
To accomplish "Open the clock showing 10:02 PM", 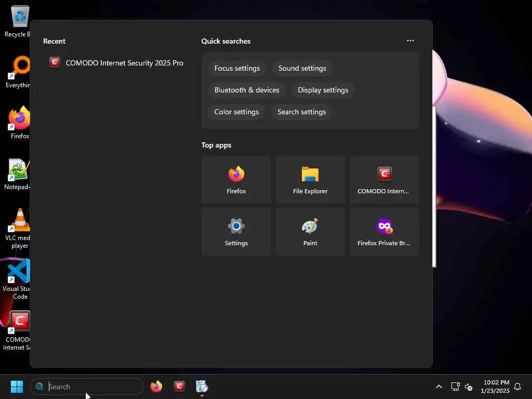I will [495, 387].
